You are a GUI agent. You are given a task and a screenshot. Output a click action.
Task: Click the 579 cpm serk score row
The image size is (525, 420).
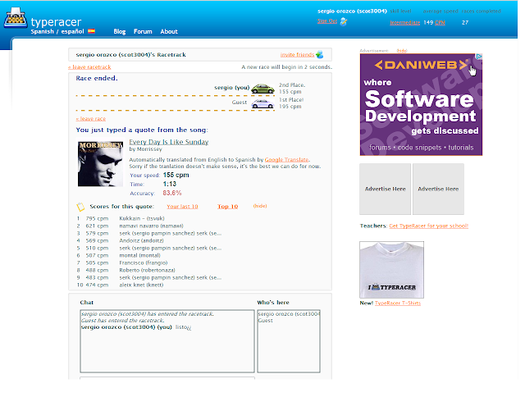click(x=149, y=233)
